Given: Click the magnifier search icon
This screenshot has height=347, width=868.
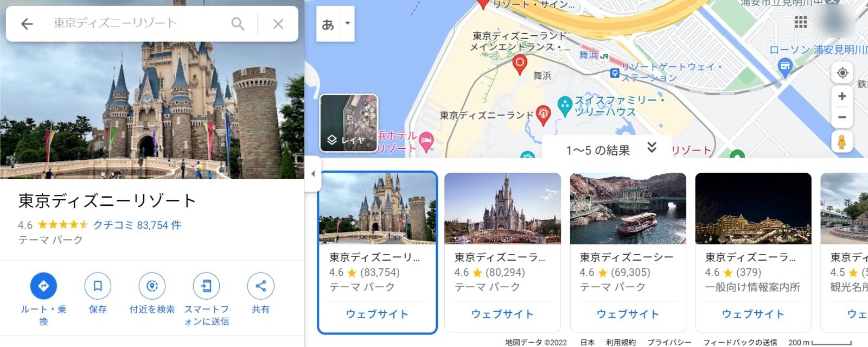Looking at the screenshot, I should tap(238, 23).
